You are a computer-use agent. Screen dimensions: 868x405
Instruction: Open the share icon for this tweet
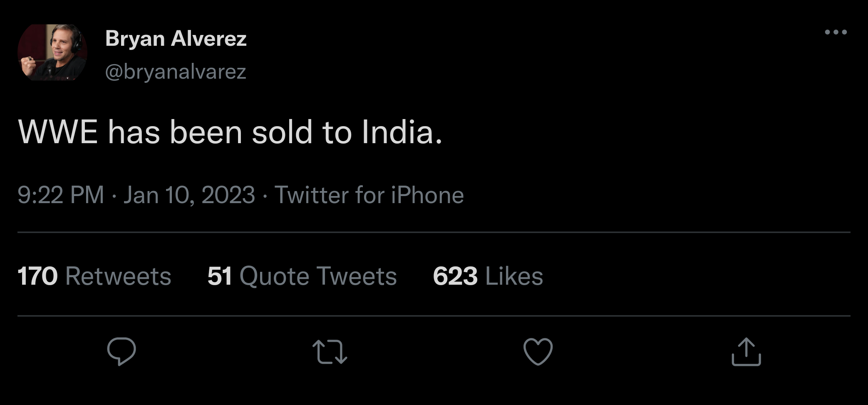pos(746,352)
